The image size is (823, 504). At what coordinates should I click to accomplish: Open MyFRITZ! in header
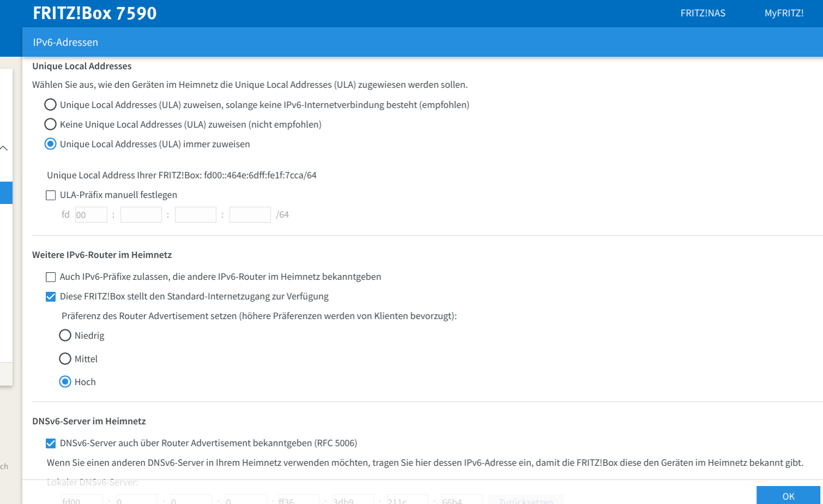pyautogui.click(x=784, y=13)
